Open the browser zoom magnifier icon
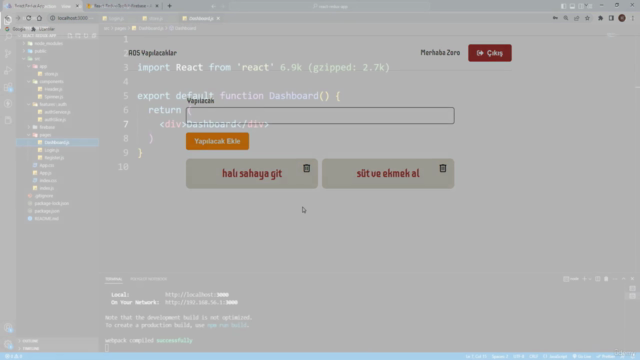This screenshot has width=640, height=360. (566, 18)
